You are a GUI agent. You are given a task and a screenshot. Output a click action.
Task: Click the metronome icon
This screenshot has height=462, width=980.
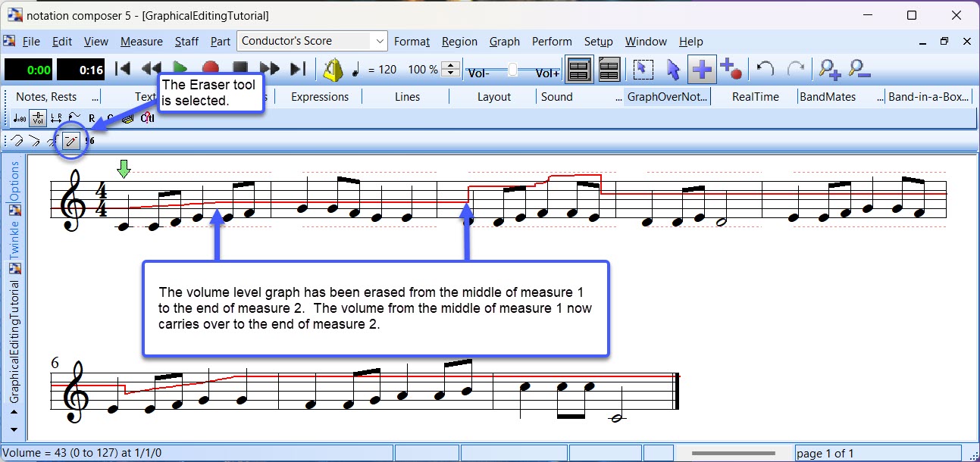[333, 70]
